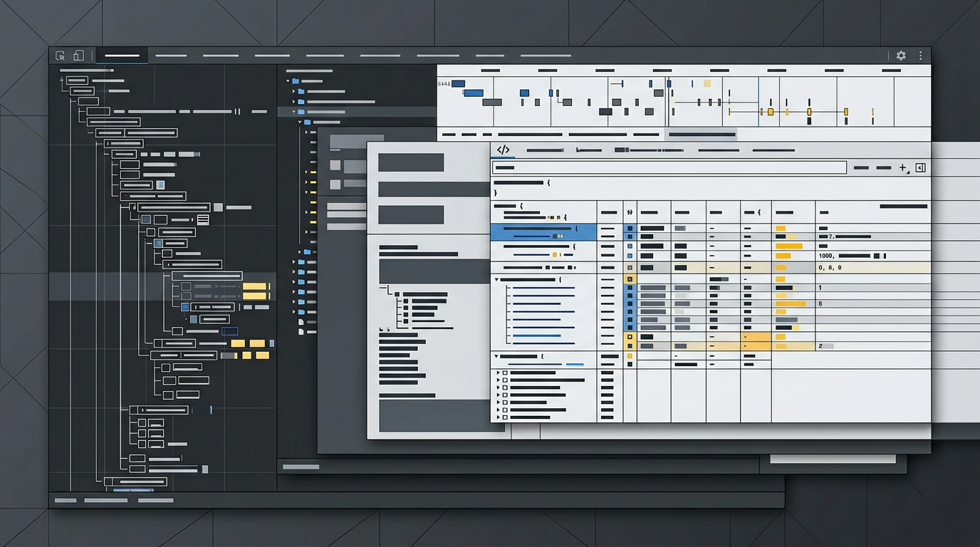Viewport: 980px width, 547px height.
Task: Tick the first checkbox in the bottom list
Action: (x=505, y=373)
